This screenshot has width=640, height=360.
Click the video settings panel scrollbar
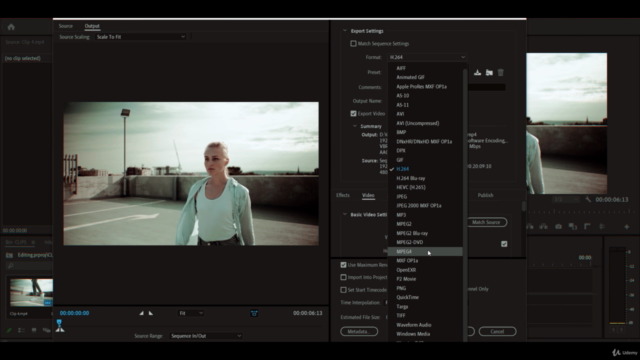click(524, 206)
